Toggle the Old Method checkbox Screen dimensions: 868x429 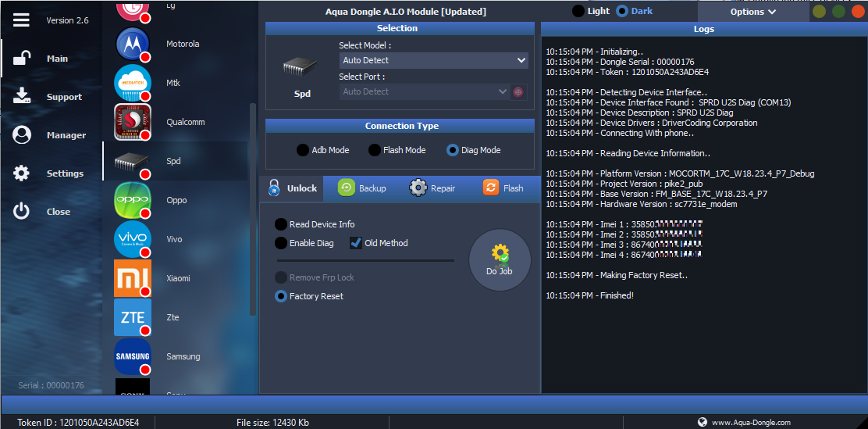click(x=379, y=243)
